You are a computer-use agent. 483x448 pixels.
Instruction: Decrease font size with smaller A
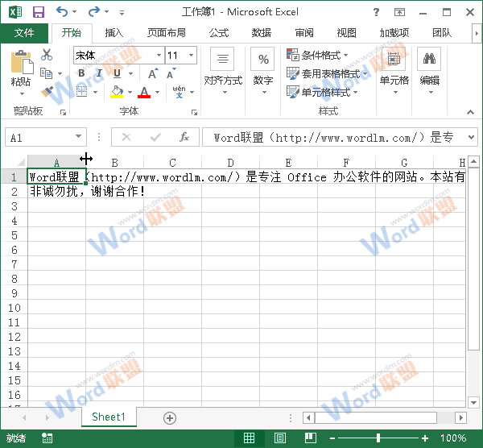(x=171, y=73)
